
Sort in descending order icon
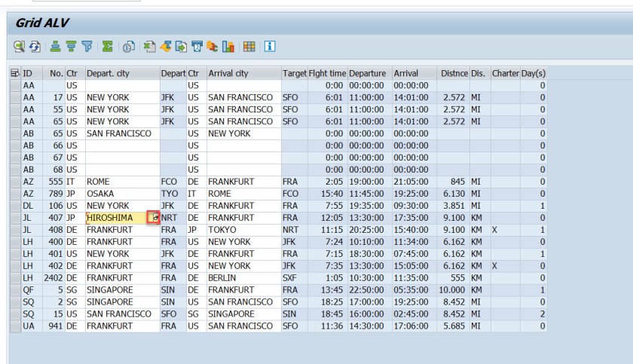click(x=71, y=47)
